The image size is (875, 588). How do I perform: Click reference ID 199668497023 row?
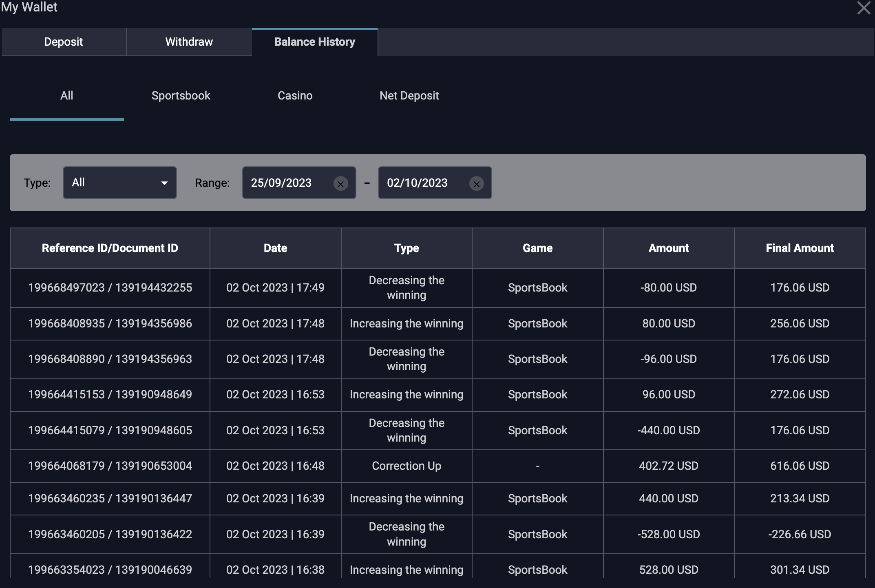[x=110, y=287]
